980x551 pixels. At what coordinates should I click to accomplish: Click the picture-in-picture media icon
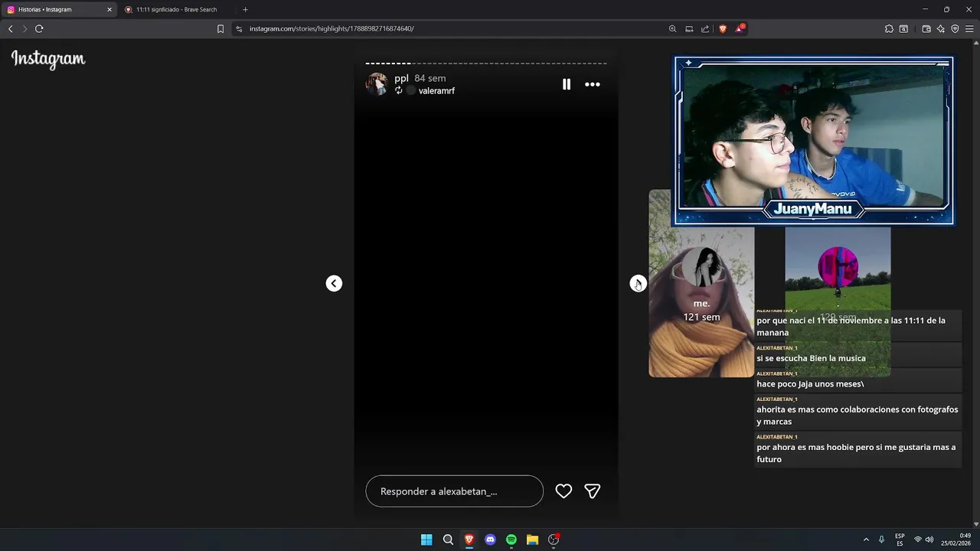click(x=689, y=29)
